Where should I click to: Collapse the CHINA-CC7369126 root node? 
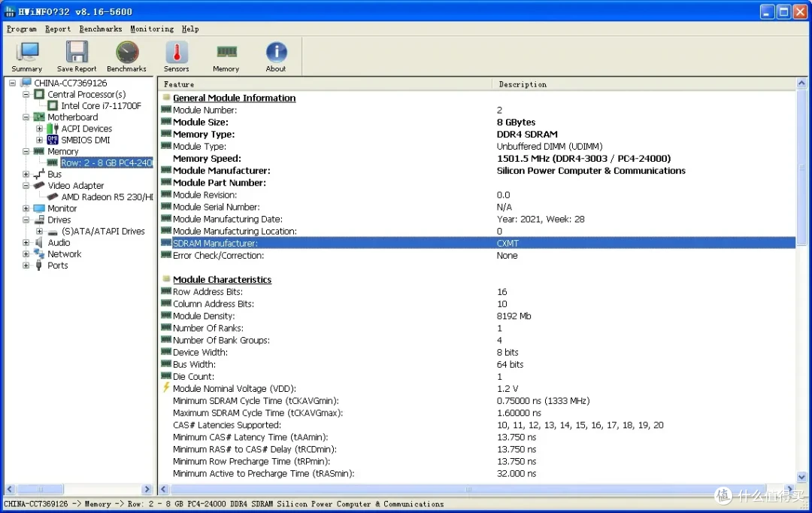click(13, 83)
